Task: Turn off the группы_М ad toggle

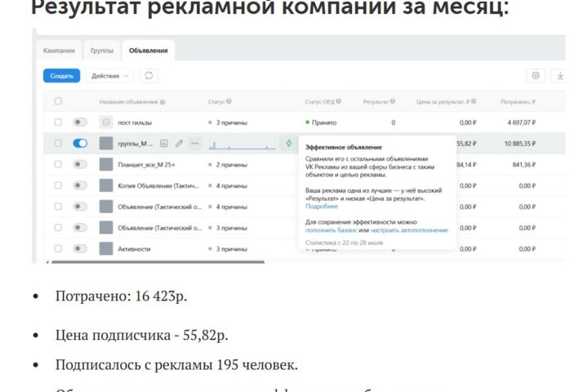Action: 80,143
